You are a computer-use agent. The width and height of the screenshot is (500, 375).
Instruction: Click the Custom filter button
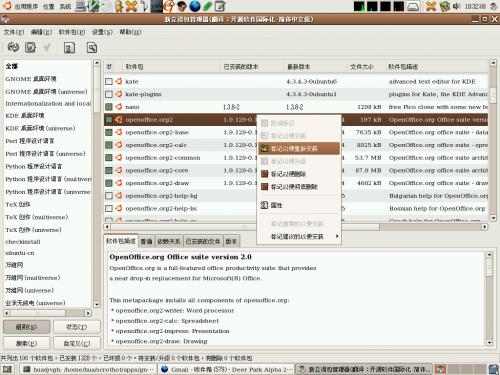click(x=77, y=343)
